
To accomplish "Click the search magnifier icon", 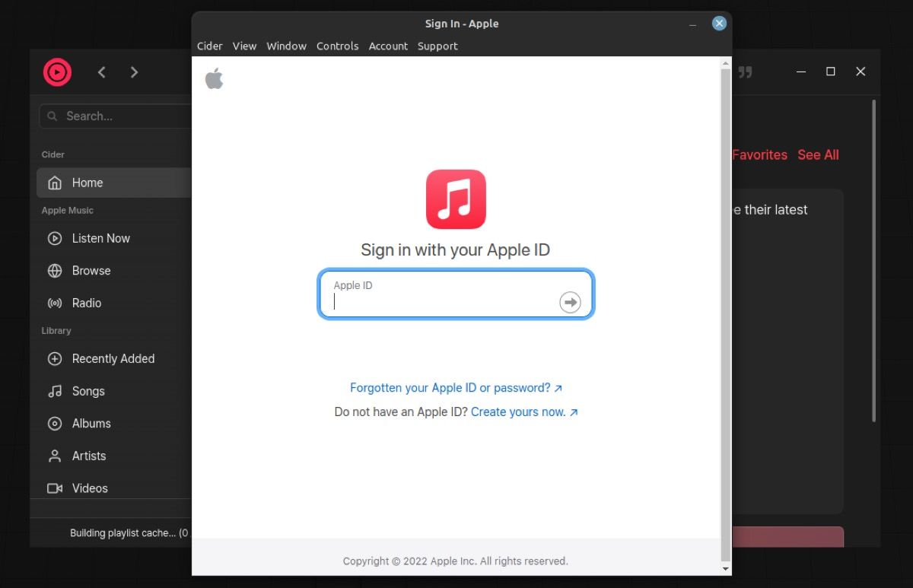I will (x=52, y=116).
